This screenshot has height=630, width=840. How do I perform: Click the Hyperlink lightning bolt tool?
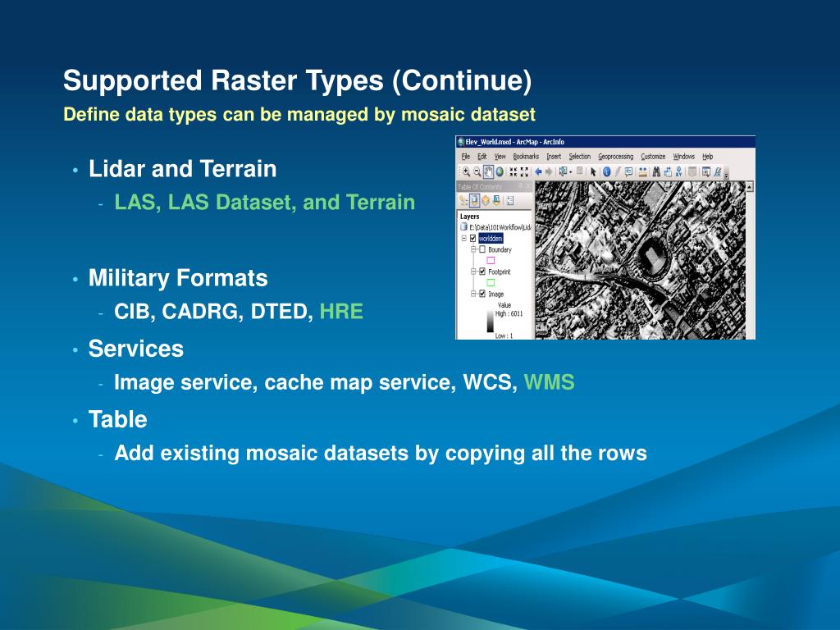(618, 171)
